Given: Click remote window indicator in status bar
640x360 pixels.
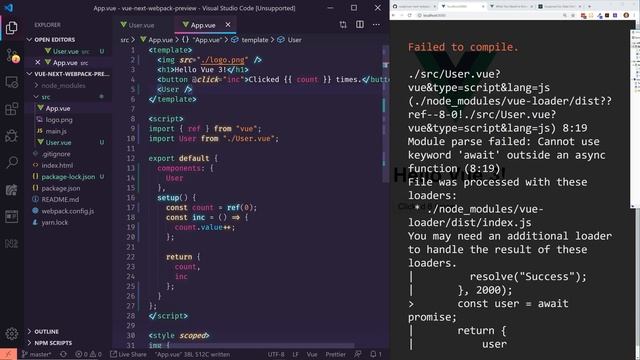Looking at the screenshot, I should click(8, 354).
